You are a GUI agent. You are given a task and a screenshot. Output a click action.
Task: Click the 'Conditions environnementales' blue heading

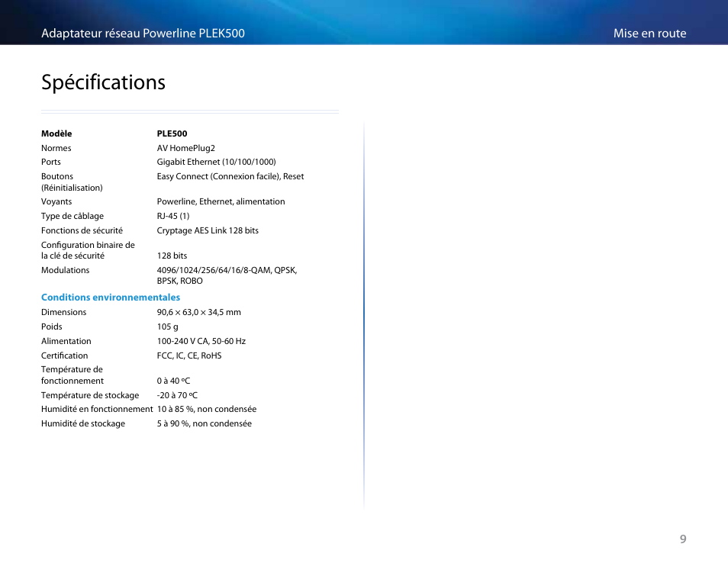(x=111, y=298)
